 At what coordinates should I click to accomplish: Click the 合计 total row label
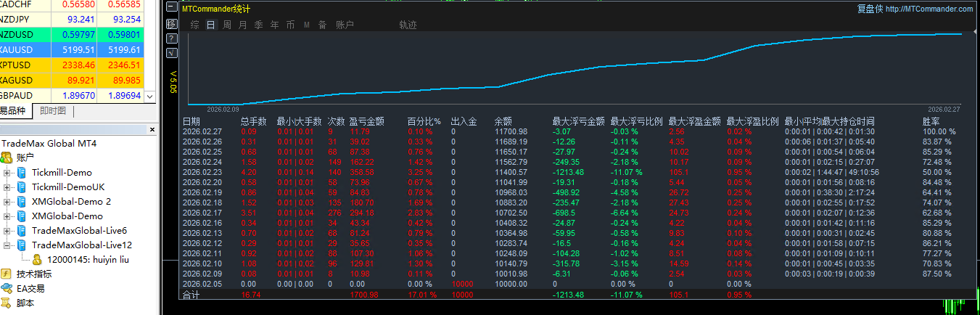coord(192,295)
